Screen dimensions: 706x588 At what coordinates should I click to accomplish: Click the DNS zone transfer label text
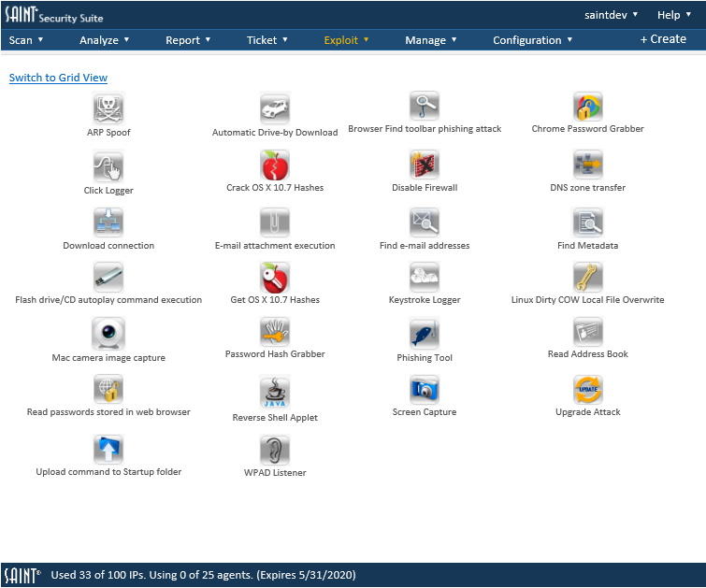pyautogui.click(x=587, y=188)
